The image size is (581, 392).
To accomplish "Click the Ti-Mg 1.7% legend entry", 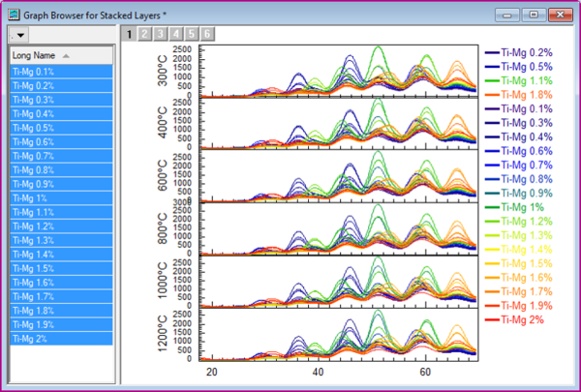I will click(x=519, y=292).
